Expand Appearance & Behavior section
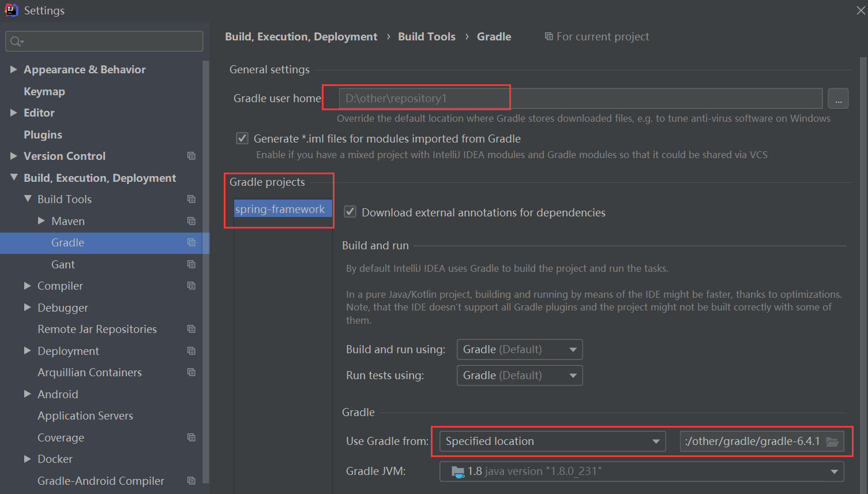Screen dimensions: 868x494 (14, 69)
